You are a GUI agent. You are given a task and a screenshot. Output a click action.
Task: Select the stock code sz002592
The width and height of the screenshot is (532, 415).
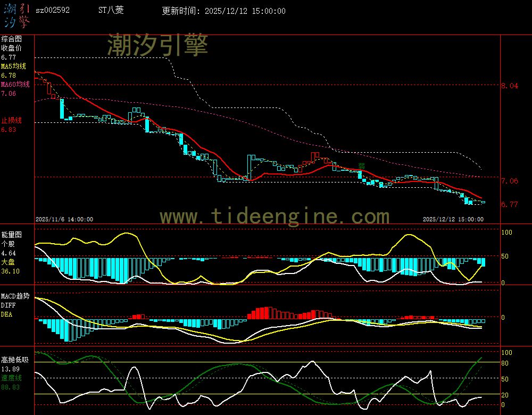point(52,11)
